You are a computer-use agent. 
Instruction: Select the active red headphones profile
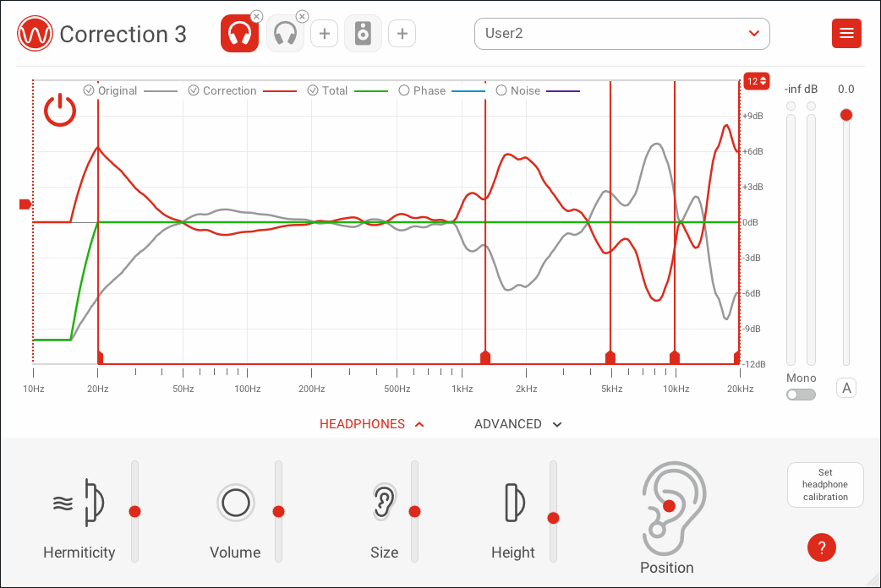pos(239,35)
